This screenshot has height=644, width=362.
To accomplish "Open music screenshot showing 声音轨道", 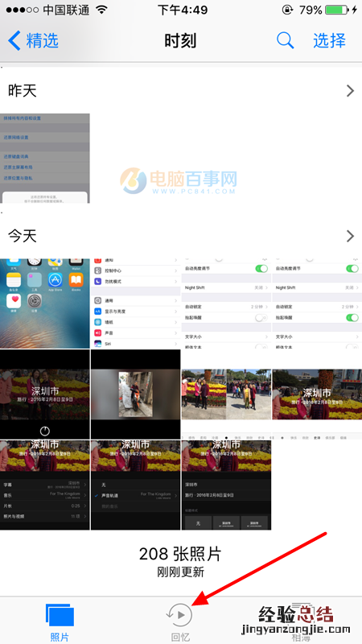I will (135, 485).
